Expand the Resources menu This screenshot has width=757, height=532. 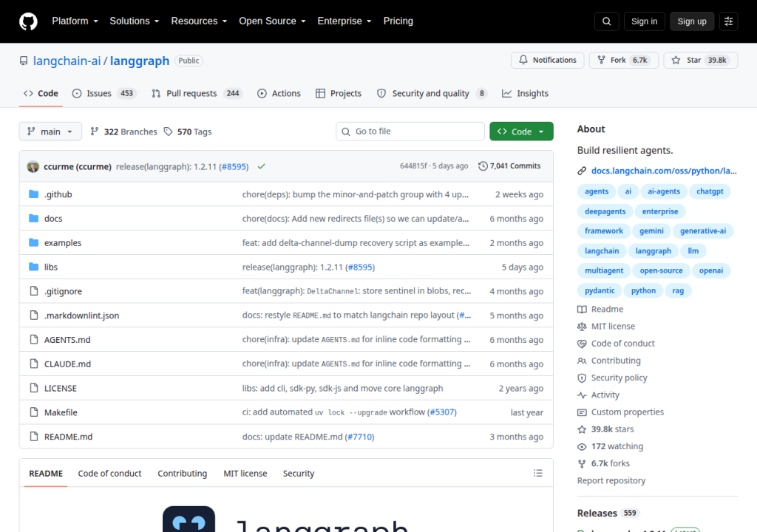pos(199,21)
